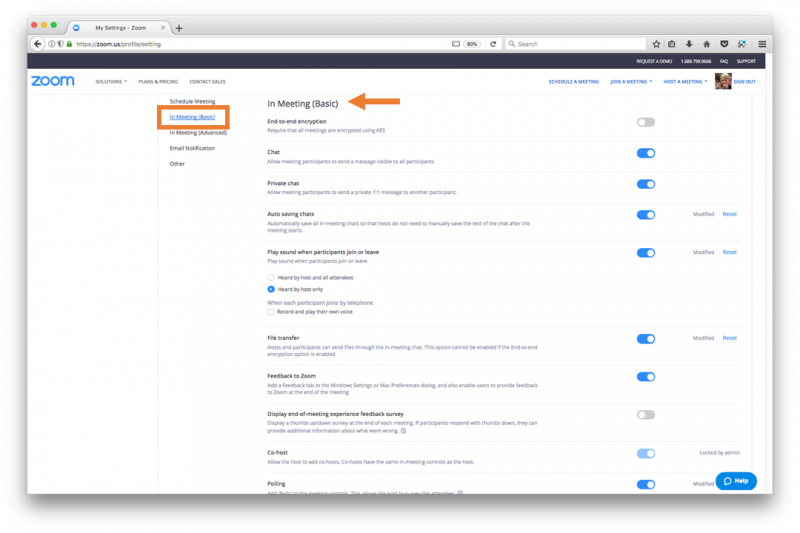Click the phone number 1.888.799.9666
The image size is (800, 533).
point(696,61)
